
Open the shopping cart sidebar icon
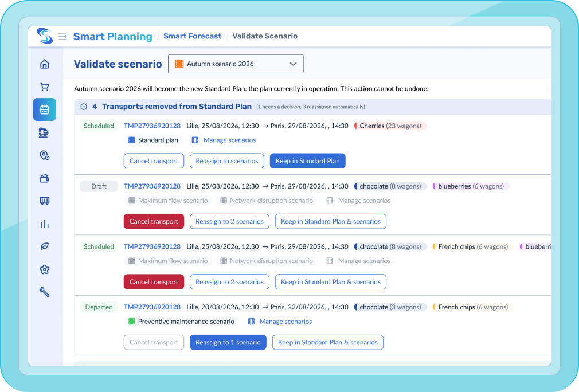(45, 87)
